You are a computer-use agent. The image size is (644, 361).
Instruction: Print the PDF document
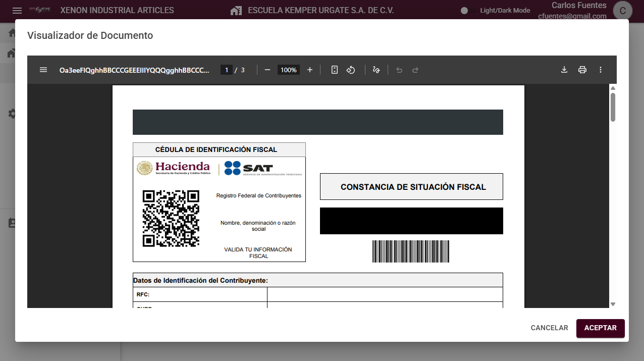coord(582,70)
